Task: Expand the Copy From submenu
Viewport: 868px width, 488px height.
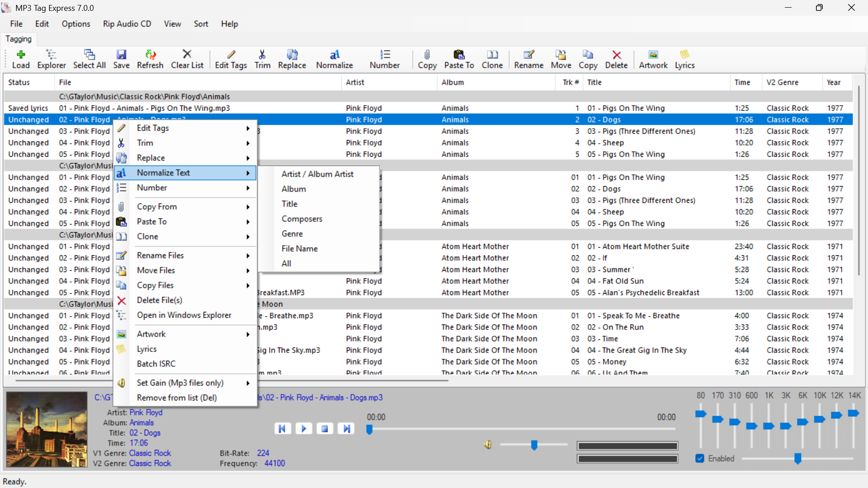Action: pyautogui.click(x=185, y=207)
